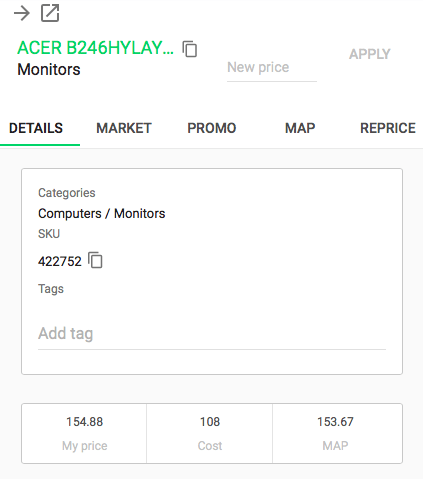
Task: Copy the ACER product name icon
Action: [x=190, y=49]
